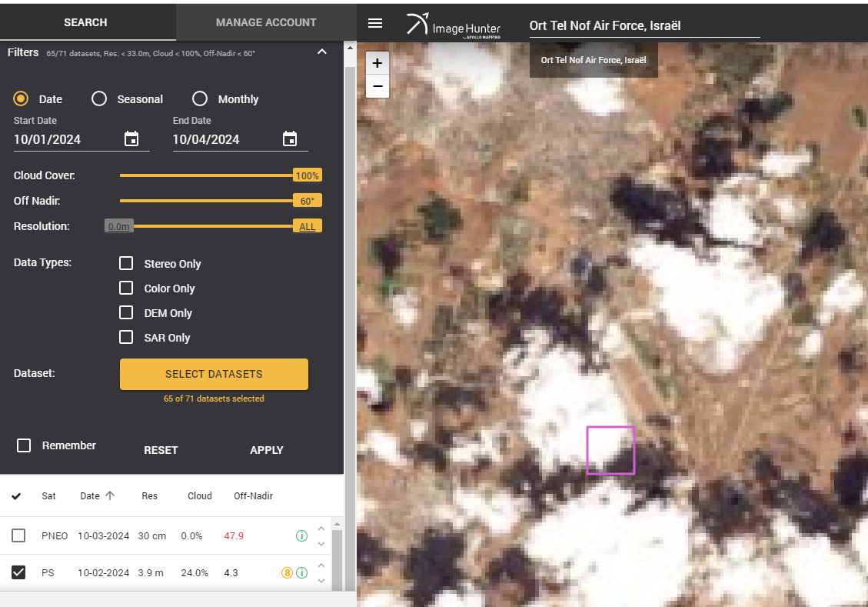
Task: Click the left panel scroll up arrow
Action: (x=350, y=48)
